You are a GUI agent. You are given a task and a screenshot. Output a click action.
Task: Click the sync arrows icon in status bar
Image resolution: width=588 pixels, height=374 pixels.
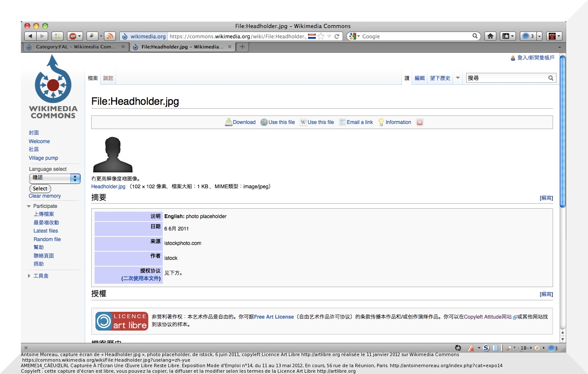click(458, 348)
